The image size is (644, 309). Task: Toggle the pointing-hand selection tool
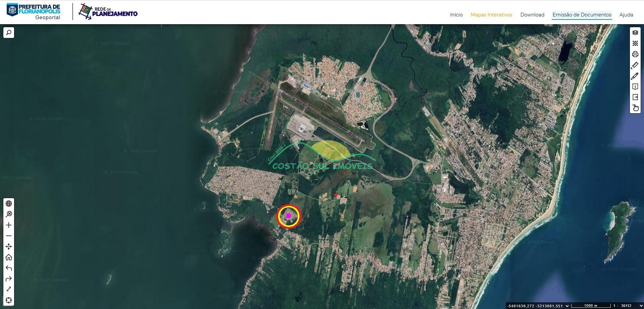pos(635,108)
